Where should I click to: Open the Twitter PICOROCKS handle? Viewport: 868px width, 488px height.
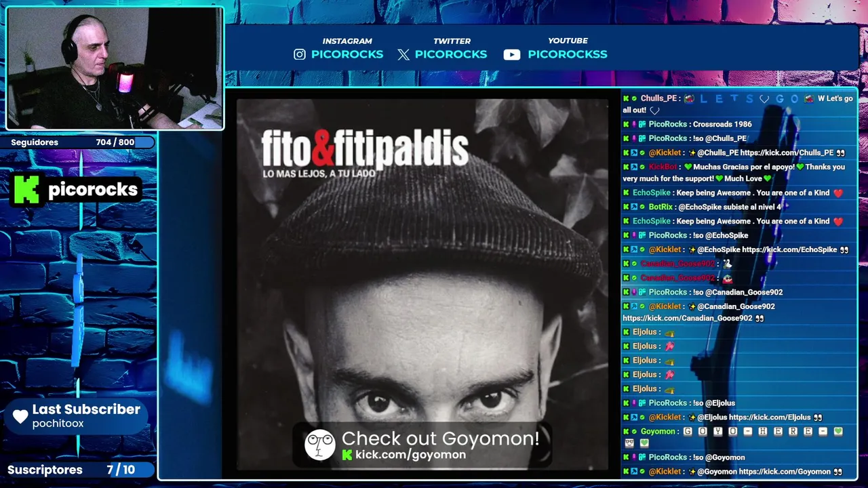pyautogui.click(x=451, y=54)
